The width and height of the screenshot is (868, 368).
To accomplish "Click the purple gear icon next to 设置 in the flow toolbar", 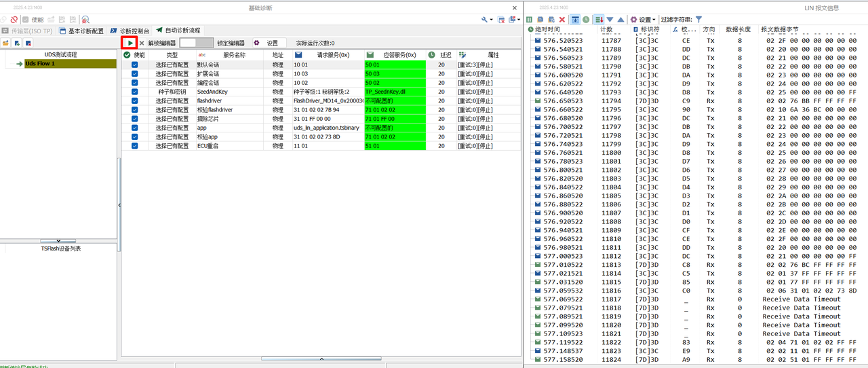I will pyautogui.click(x=257, y=43).
